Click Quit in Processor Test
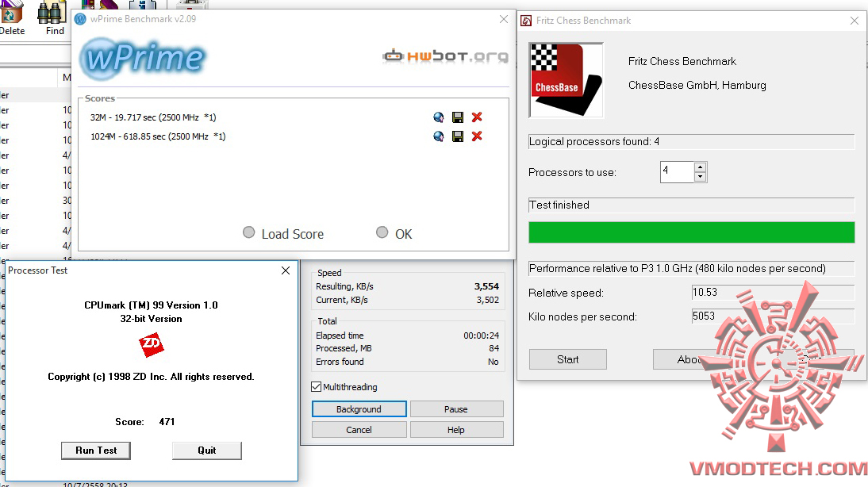 coord(207,451)
